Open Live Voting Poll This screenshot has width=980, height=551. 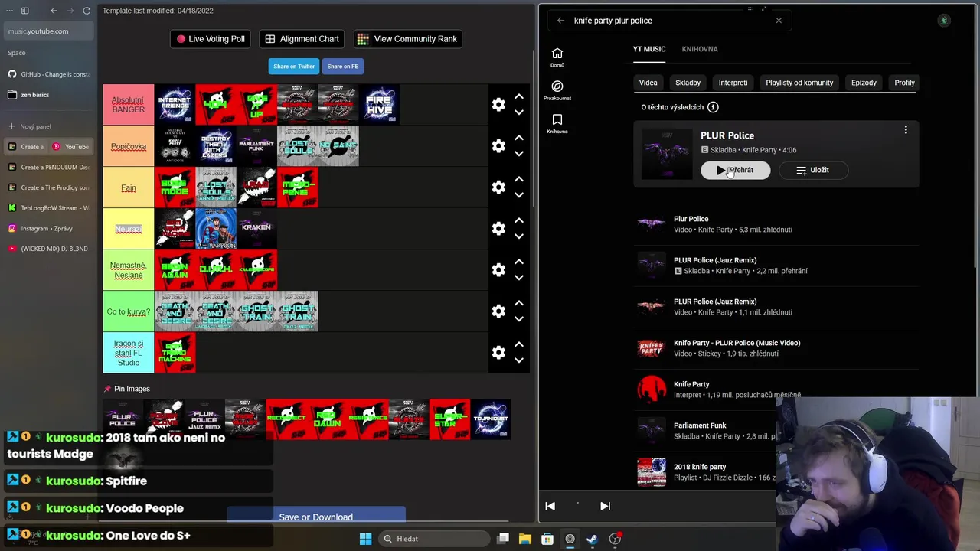(211, 39)
